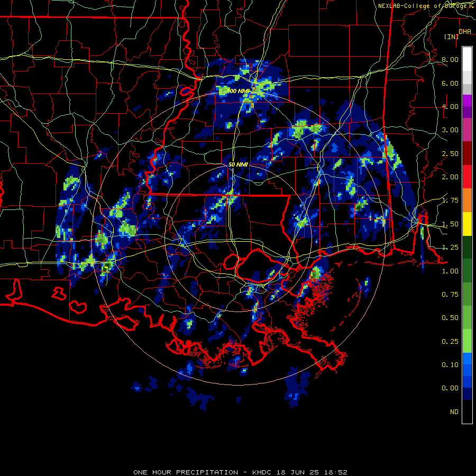Click the 2.50 legend value
This screenshot has height=476, width=476.
click(450, 153)
